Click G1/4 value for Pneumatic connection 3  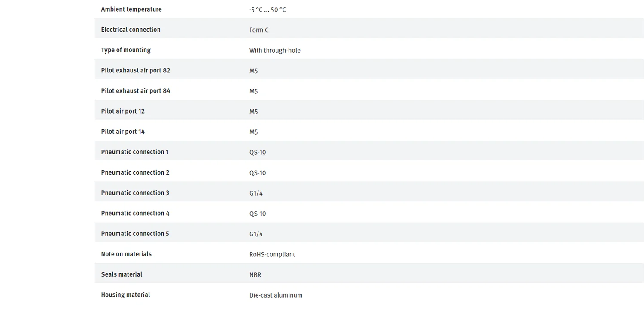point(256,193)
